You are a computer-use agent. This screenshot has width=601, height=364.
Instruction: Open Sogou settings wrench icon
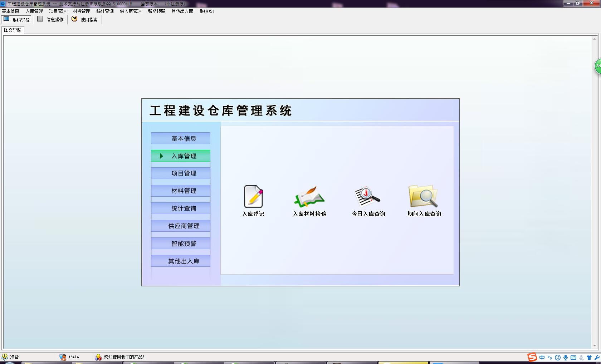click(597, 357)
